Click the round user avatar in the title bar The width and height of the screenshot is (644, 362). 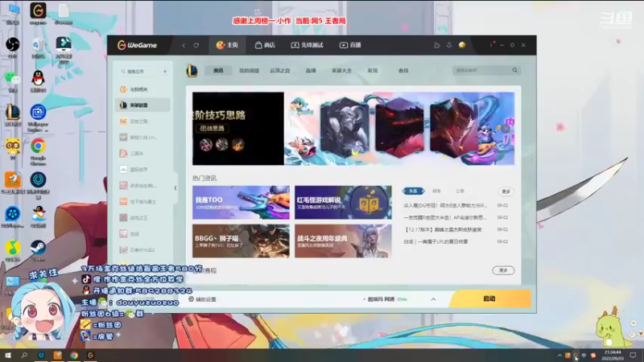[462, 45]
